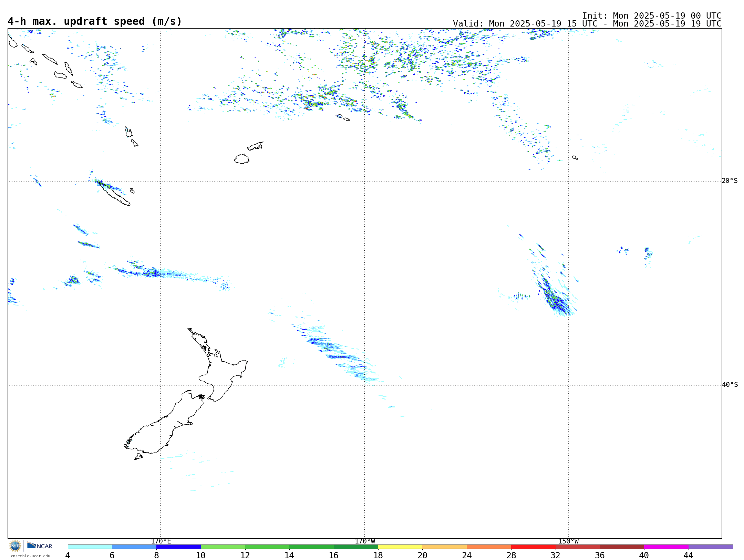Pick the dark green 16–18 colorbar swatch
Image resolution: width=744 pixels, height=560 pixels.
click(x=356, y=547)
